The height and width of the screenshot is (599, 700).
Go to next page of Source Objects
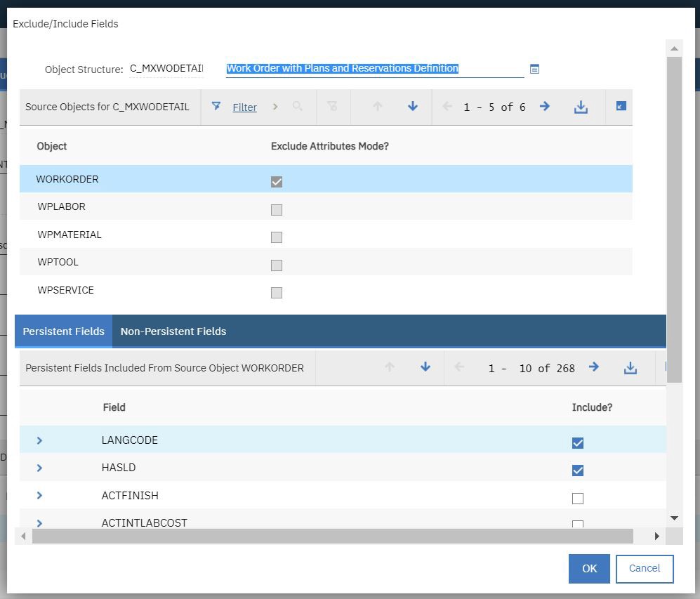(x=545, y=106)
